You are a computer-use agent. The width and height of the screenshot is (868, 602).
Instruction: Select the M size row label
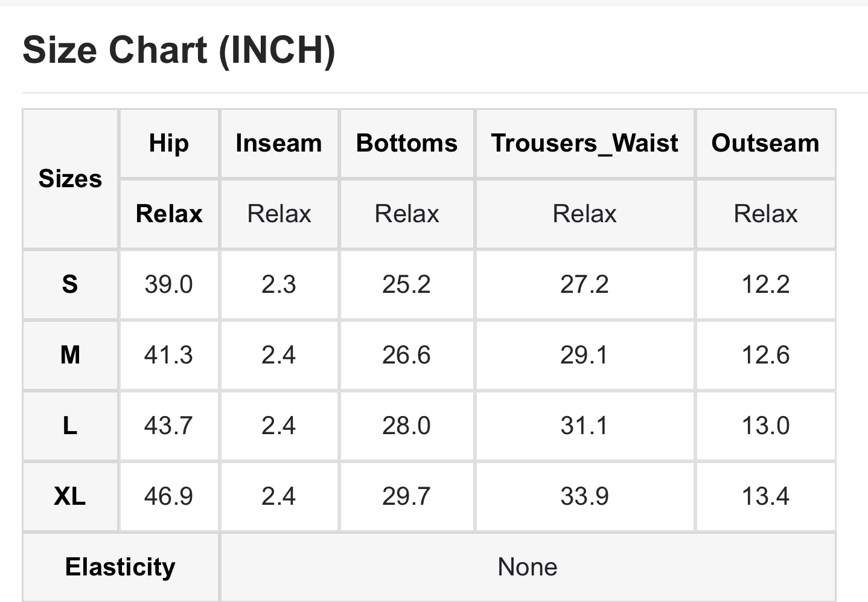click(70, 355)
